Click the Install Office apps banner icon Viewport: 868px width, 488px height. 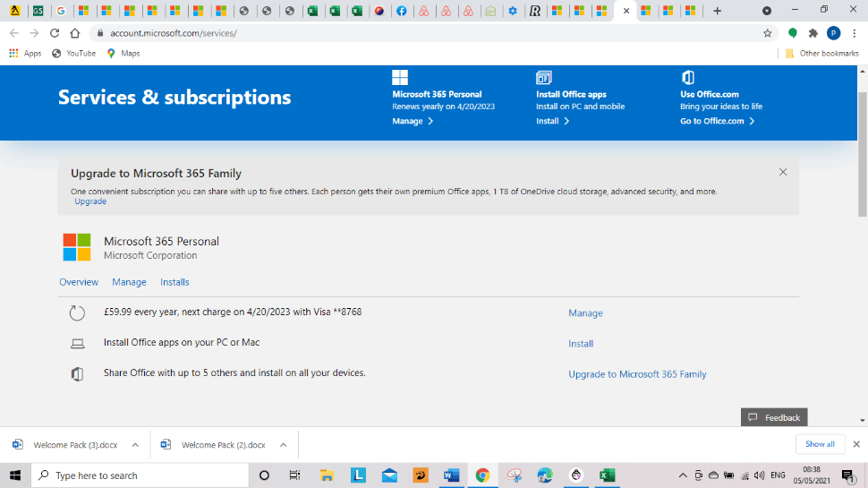(x=543, y=78)
